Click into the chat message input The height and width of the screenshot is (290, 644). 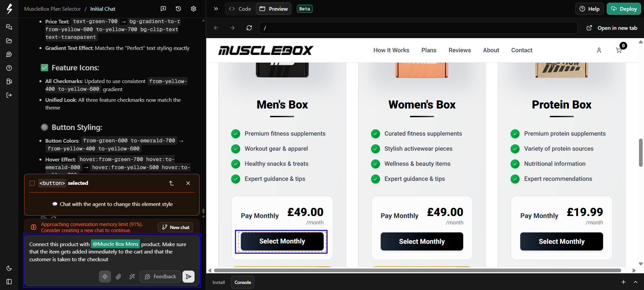pyautogui.click(x=112, y=252)
